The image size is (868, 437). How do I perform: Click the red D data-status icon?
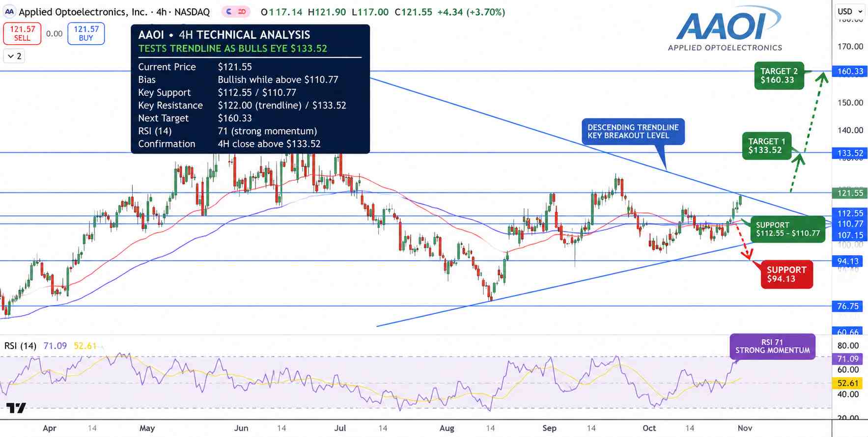[242, 12]
